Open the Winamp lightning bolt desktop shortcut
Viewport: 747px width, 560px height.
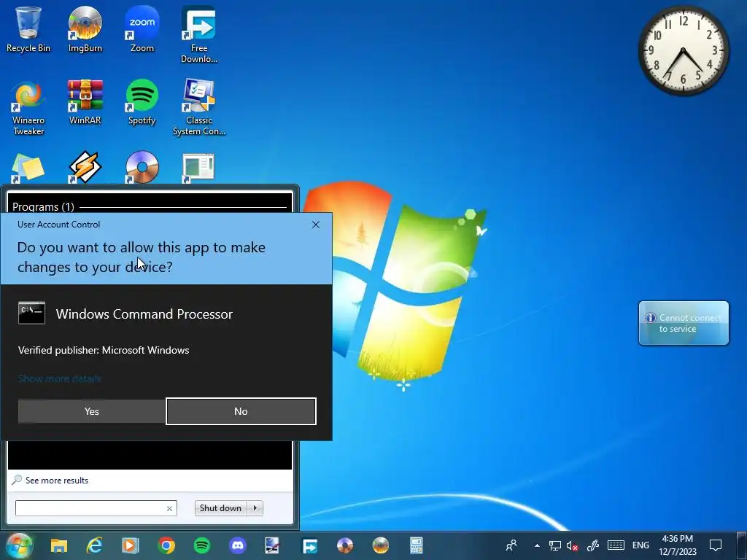[85, 168]
